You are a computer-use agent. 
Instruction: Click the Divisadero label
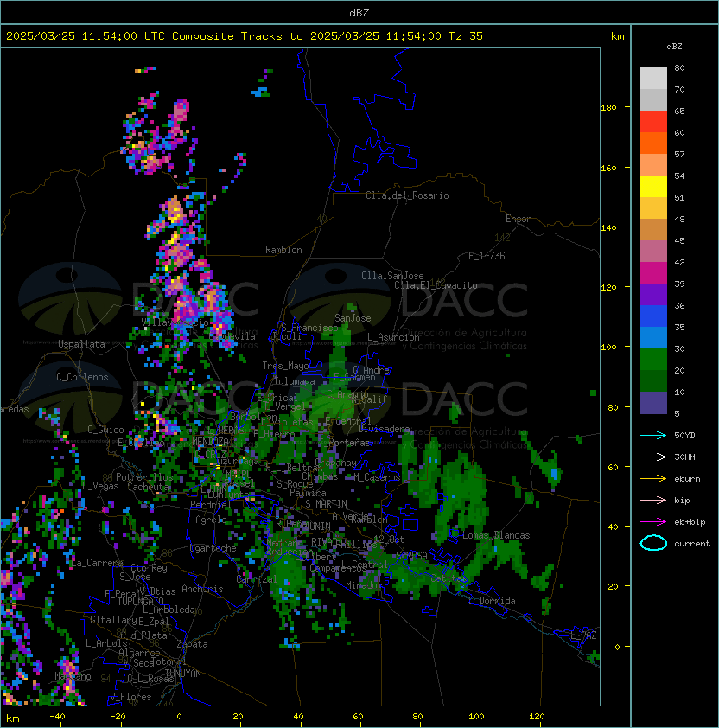point(384,429)
